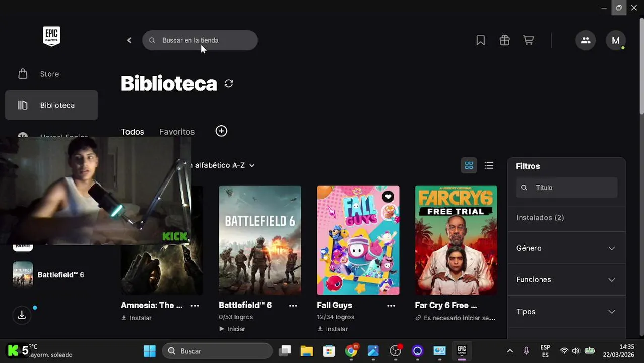The height and width of the screenshot is (363, 644).
Task: Toggle favorite heart on Fall Guys cover
Action: [x=388, y=197]
